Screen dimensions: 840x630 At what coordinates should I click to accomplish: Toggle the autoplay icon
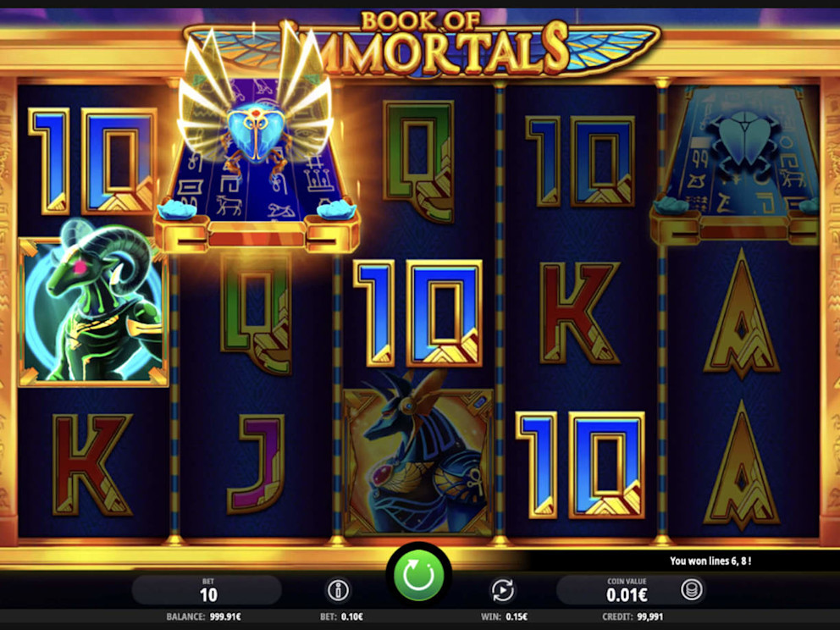502,590
